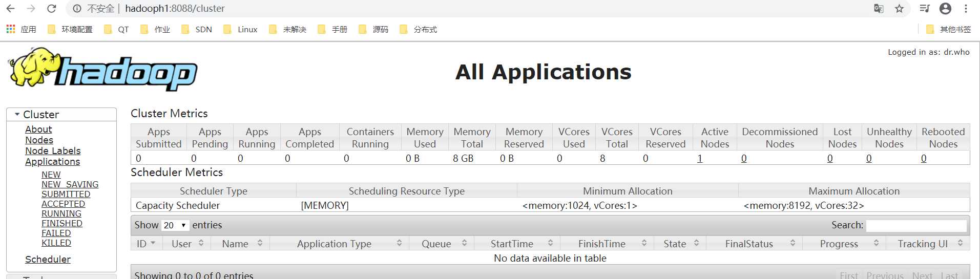This screenshot has width=980, height=279.
Task: Open the 作业 bookmark folder
Action: coord(155,29)
